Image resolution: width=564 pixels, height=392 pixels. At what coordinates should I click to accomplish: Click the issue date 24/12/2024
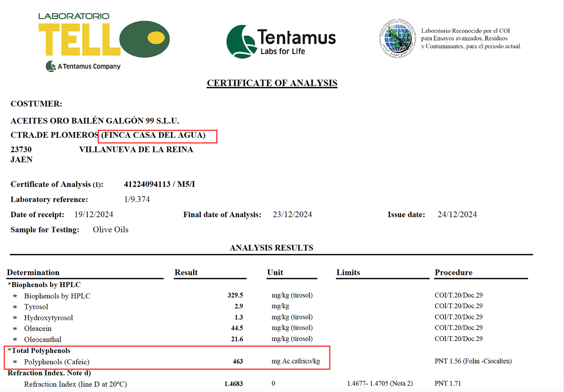point(457,215)
